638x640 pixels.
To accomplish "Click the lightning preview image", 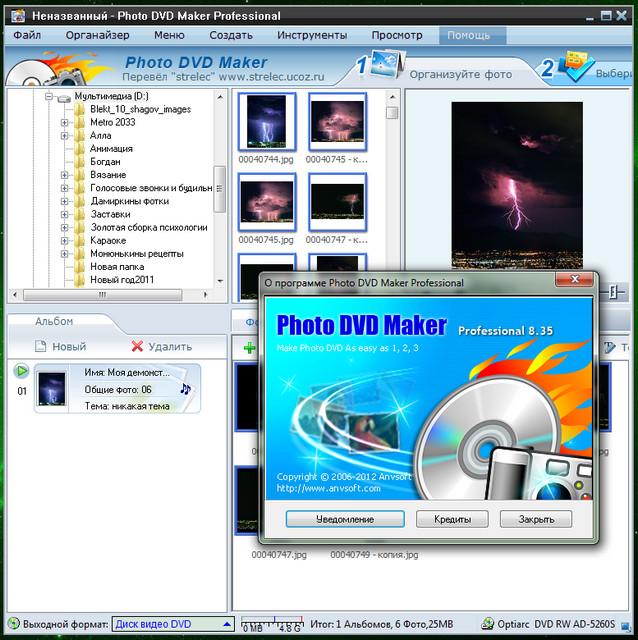I will click(x=517, y=186).
